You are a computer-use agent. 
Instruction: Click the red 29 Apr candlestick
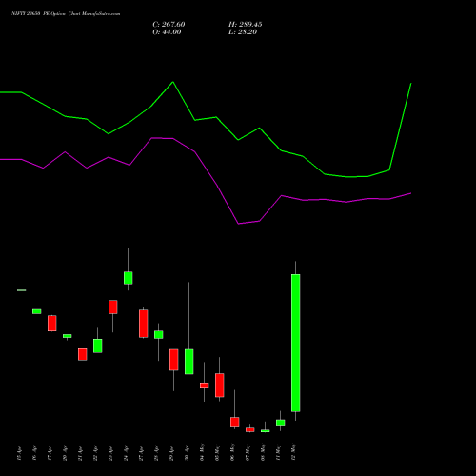pos(174,360)
